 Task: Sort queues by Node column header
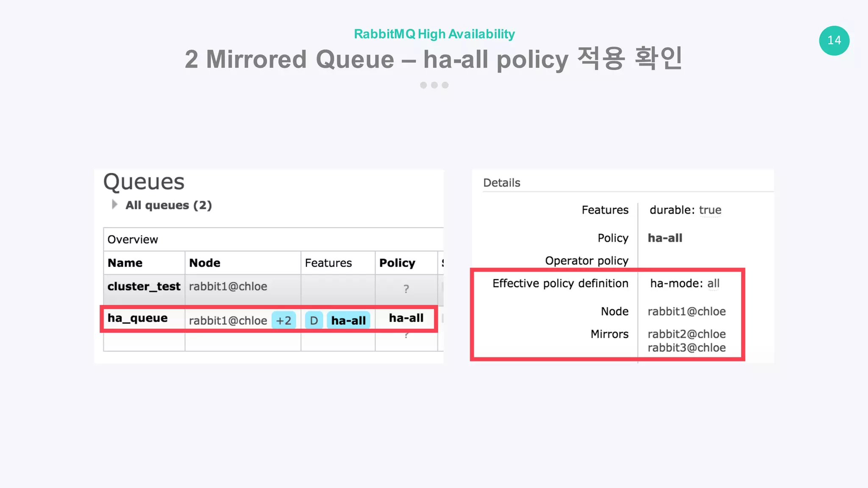click(205, 263)
